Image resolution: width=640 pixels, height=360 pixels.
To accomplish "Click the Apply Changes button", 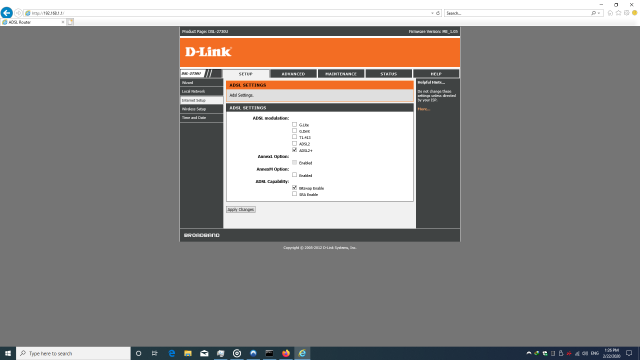I will click(x=241, y=209).
